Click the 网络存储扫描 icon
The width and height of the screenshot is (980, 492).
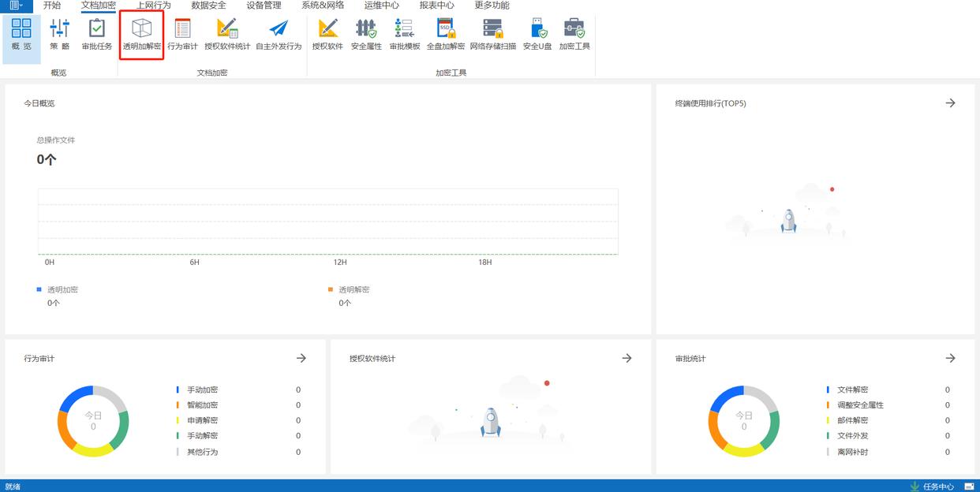492,35
